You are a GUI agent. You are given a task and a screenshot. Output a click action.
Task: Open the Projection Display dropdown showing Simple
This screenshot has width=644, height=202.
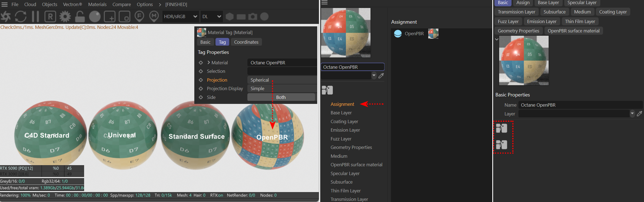[x=282, y=88]
